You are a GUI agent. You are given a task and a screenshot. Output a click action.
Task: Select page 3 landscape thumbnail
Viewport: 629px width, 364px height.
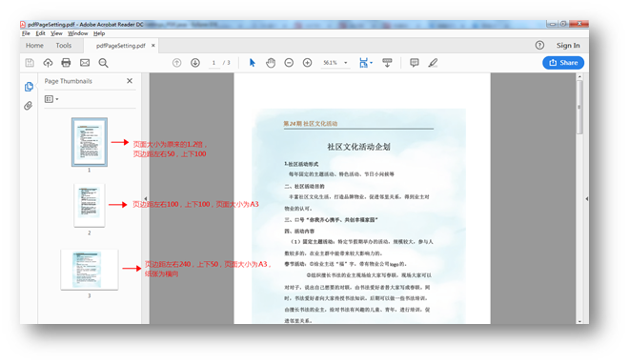click(x=90, y=270)
